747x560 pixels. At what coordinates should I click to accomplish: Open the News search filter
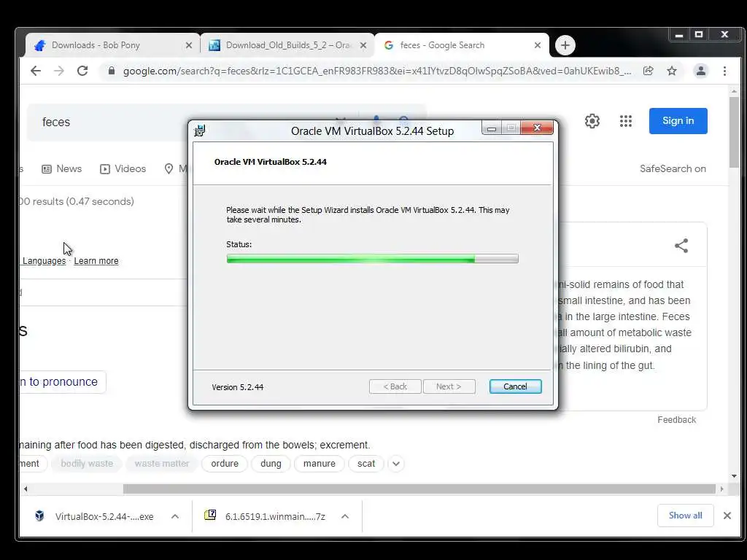(62, 168)
